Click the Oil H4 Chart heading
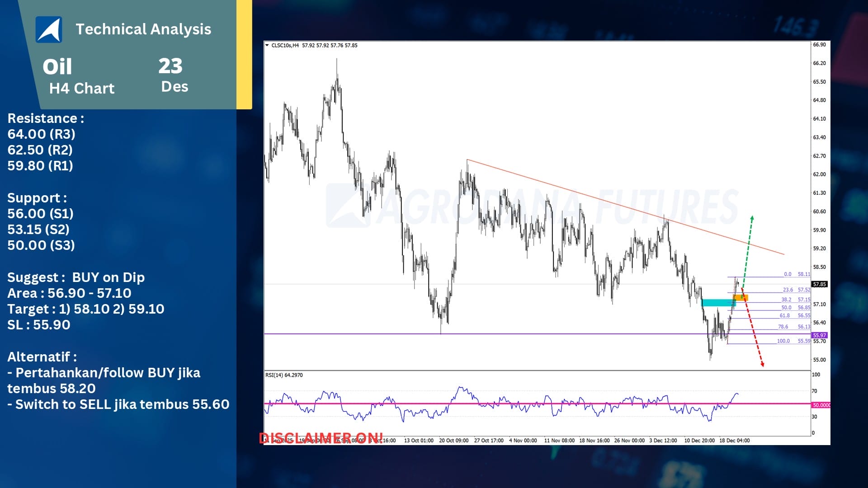 (x=79, y=77)
